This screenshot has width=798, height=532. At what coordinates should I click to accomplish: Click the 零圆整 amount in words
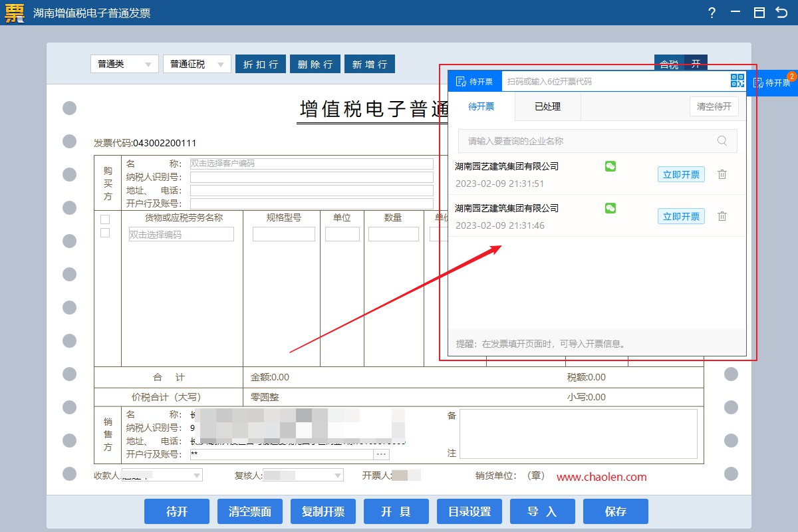[x=265, y=397]
